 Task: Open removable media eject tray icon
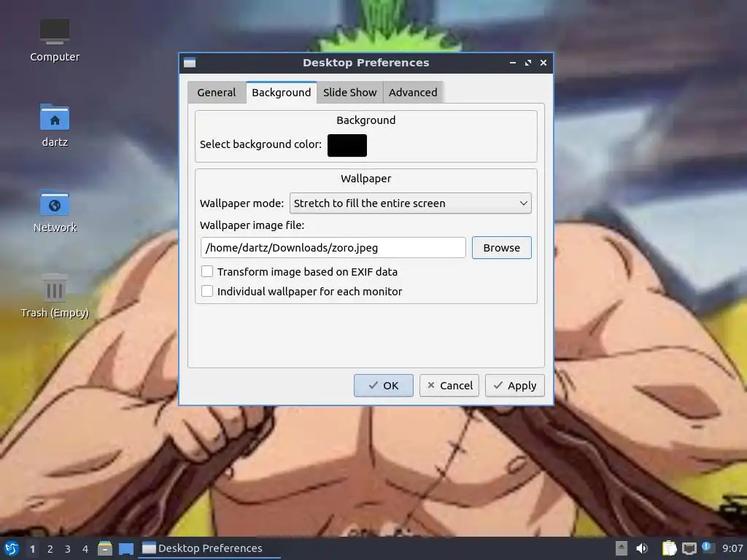click(622, 548)
